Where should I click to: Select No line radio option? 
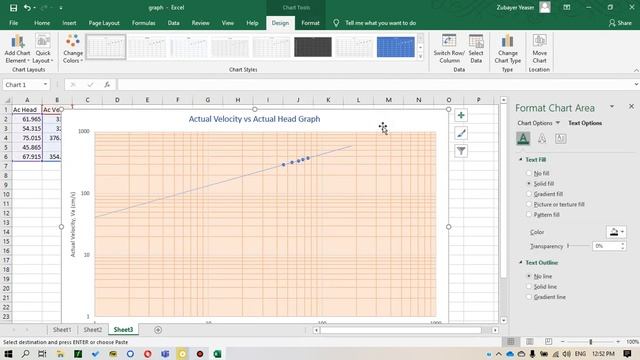(x=529, y=276)
